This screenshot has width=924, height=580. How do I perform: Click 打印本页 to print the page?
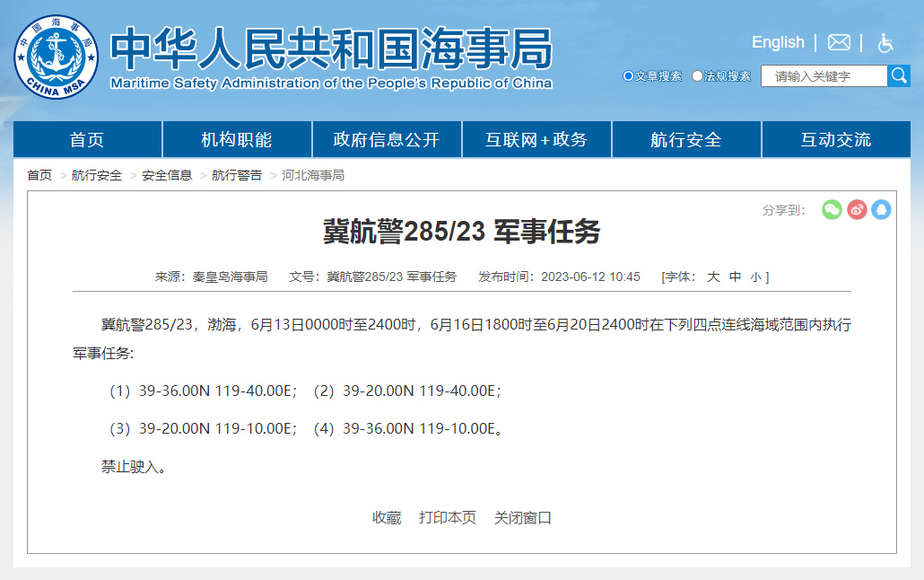[448, 518]
